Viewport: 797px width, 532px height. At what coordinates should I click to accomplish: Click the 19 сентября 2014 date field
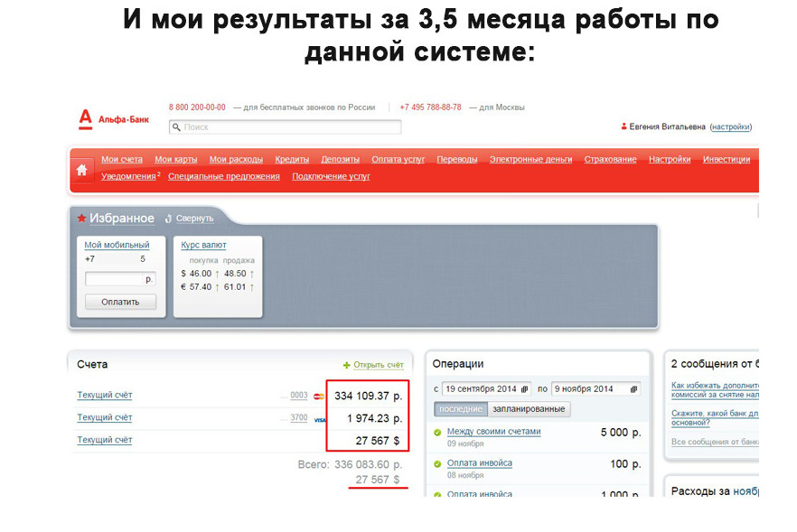coord(486,389)
